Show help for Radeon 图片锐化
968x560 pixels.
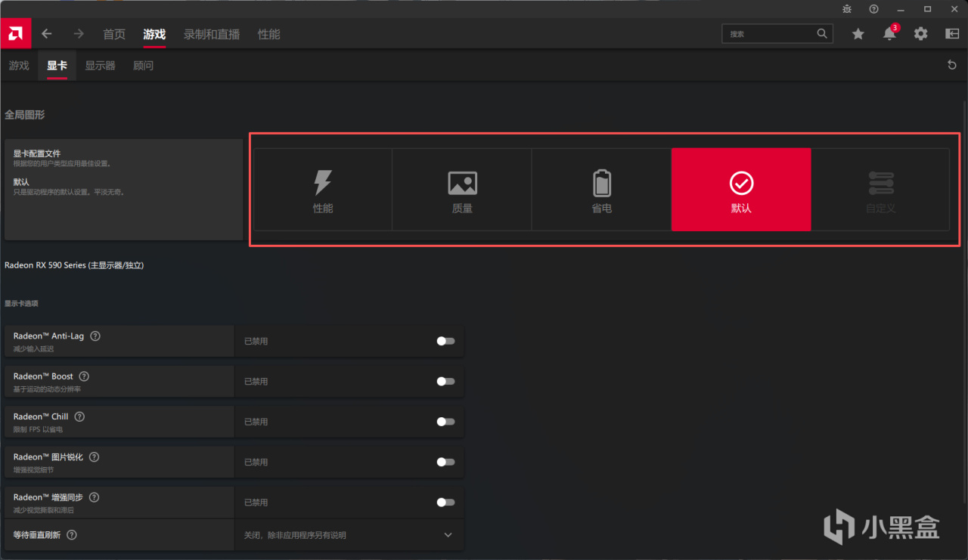[95, 457]
